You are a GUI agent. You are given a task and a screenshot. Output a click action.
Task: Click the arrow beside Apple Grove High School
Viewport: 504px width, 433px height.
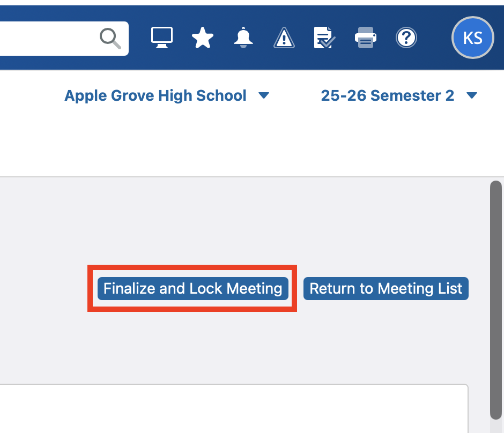coord(263,96)
